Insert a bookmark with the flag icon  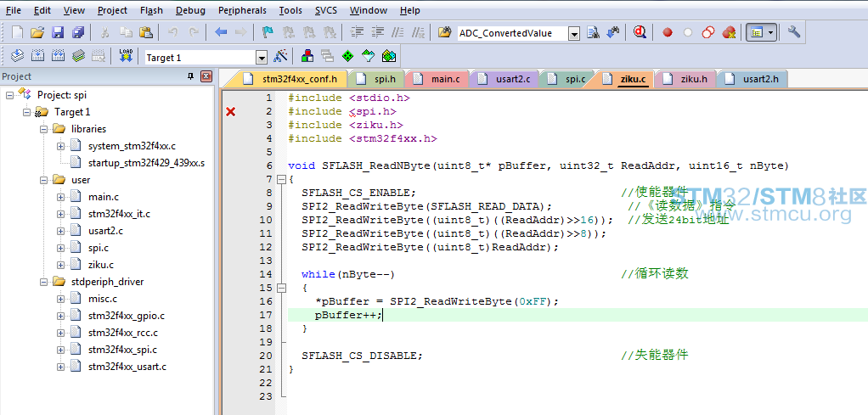tap(268, 32)
